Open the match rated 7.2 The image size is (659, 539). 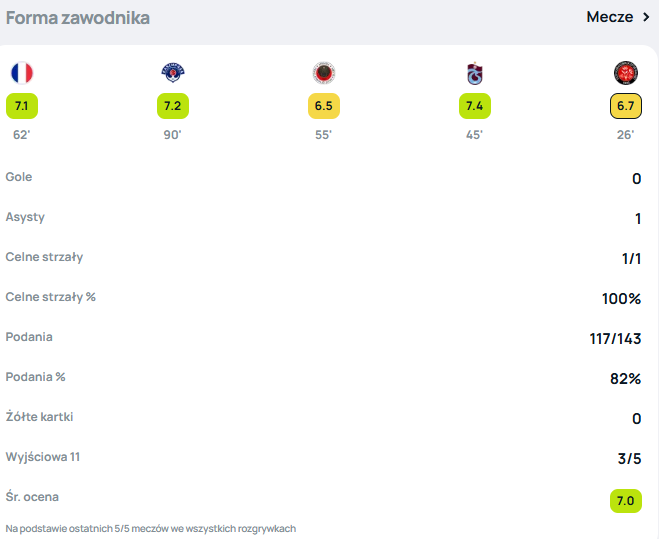(x=173, y=106)
